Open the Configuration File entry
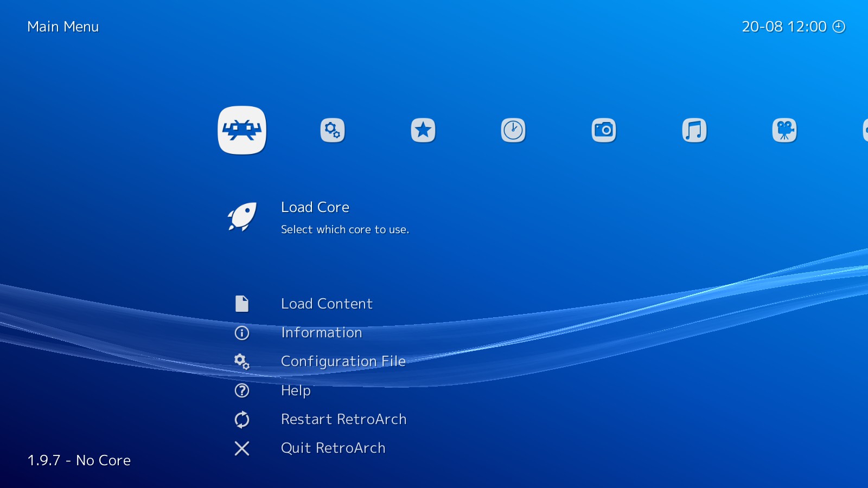 click(x=343, y=362)
